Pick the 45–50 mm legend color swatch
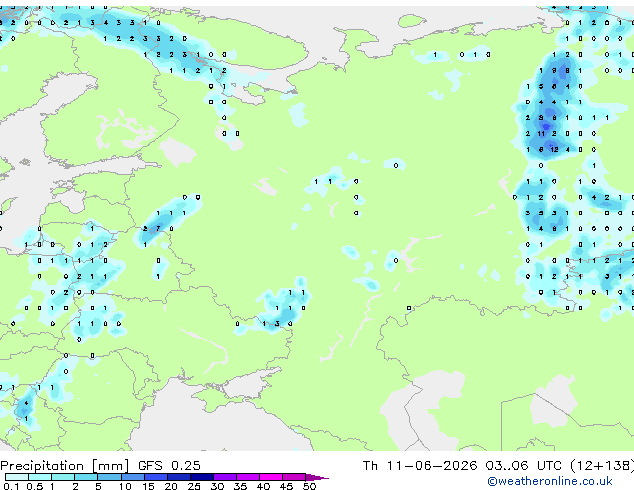This screenshot has height=490, width=634. point(294,477)
